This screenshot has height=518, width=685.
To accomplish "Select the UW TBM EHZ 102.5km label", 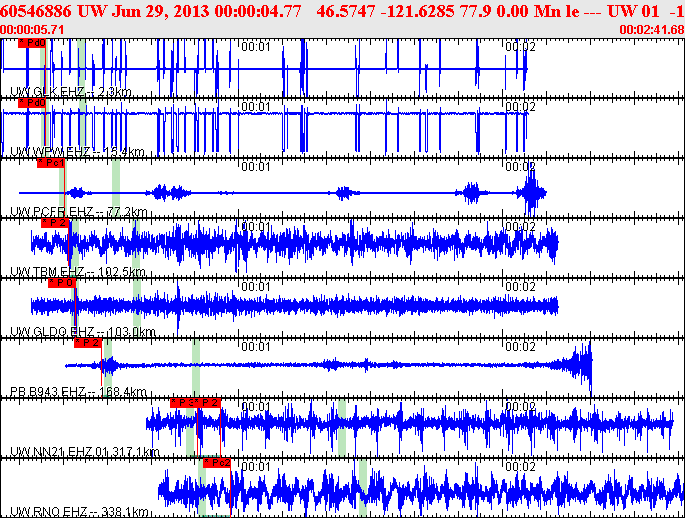I will pos(78,272).
